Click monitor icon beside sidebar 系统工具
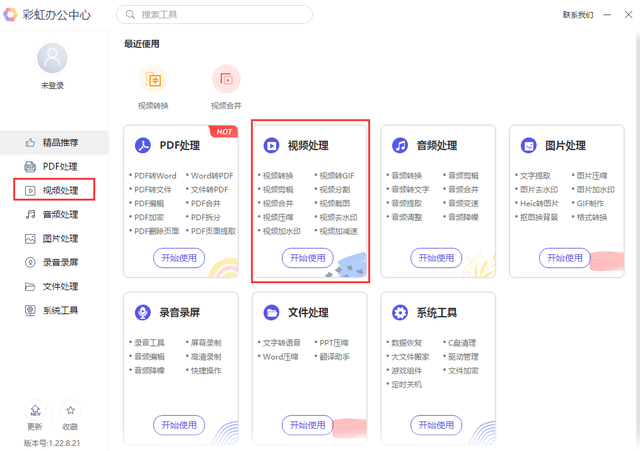640x451 pixels. pos(30,311)
